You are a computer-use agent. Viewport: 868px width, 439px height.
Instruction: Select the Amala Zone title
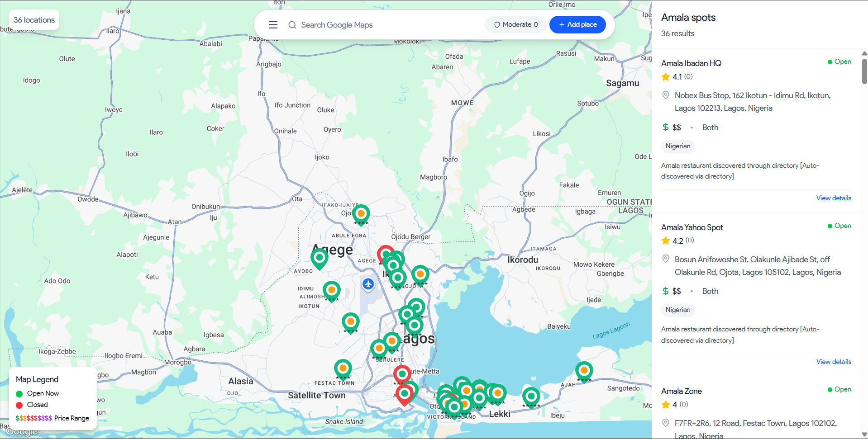click(x=682, y=391)
